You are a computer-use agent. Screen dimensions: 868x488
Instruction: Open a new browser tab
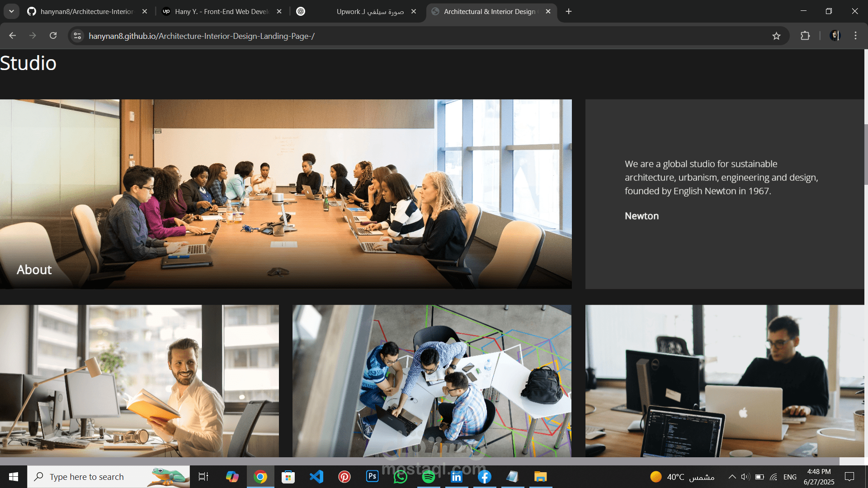(569, 11)
